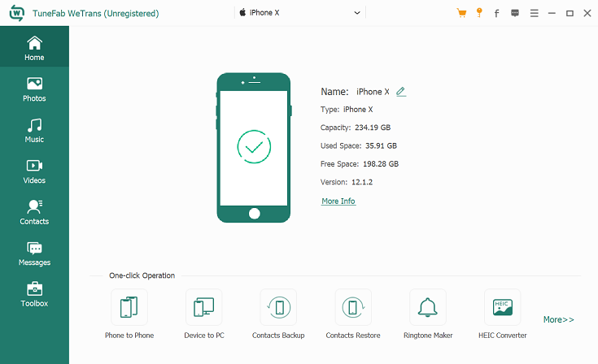Viewport: 598px width, 364px height.
Task: Click the orange key register icon
Action: [479, 13]
